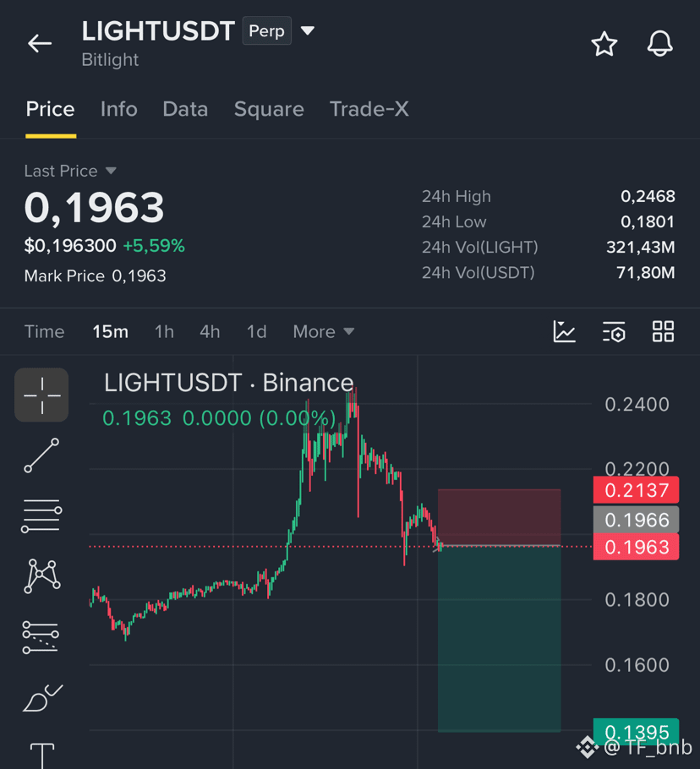Select the crosshair cursor tool
Image resolution: width=700 pixels, height=769 pixels.
41,395
